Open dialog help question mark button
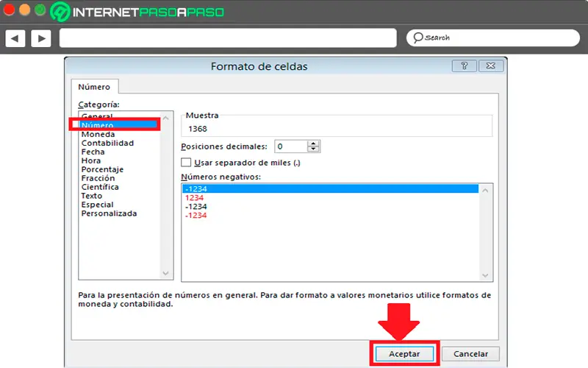Viewport: 588px width, 368px height. pyautogui.click(x=464, y=66)
